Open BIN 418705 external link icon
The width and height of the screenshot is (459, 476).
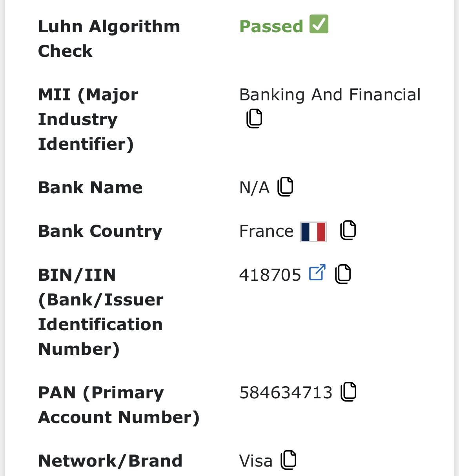(x=317, y=273)
